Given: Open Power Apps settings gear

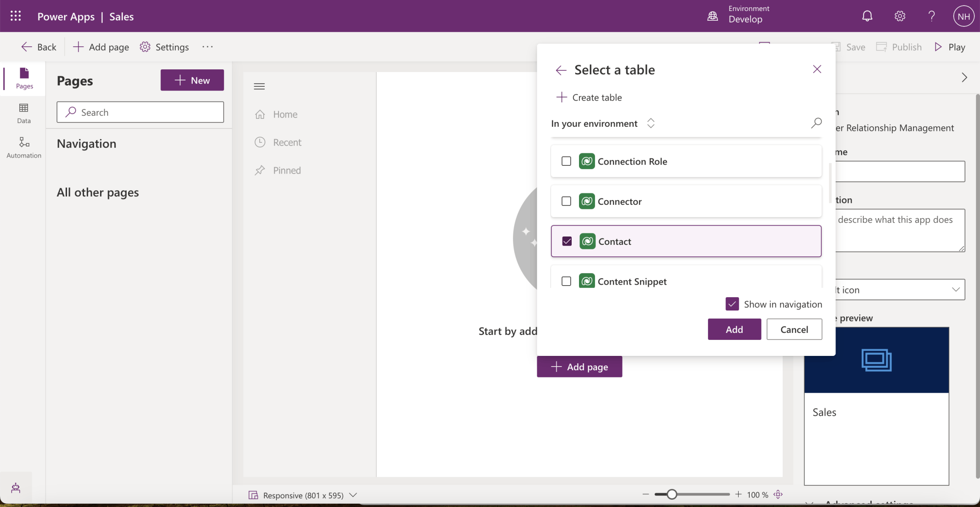Looking at the screenshot, I should click(899, 16).
